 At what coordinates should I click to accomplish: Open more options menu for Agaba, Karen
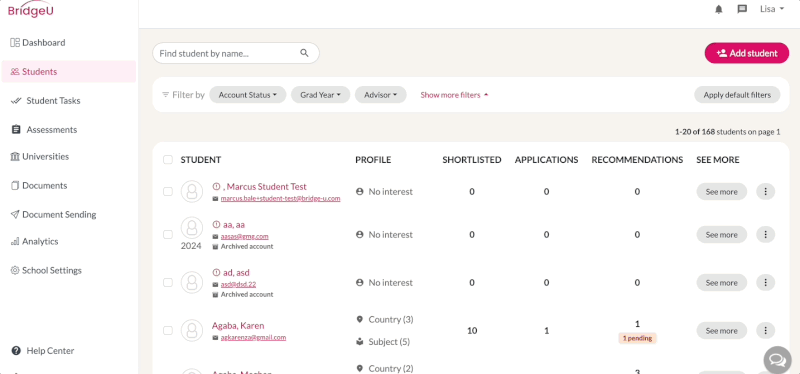(765, 331)
